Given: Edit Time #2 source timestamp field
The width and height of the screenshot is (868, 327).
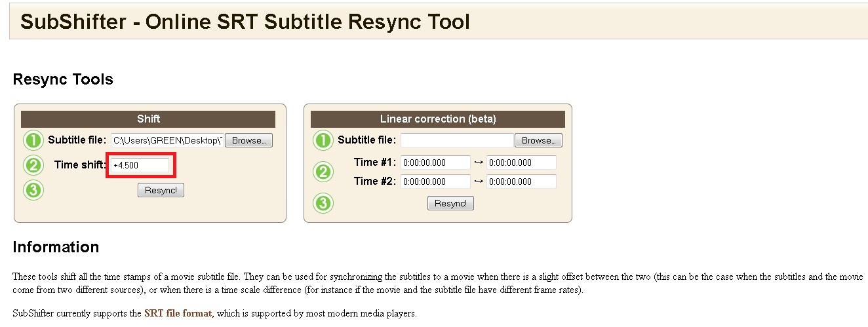Looking at the screenshot, I should 435,182.
